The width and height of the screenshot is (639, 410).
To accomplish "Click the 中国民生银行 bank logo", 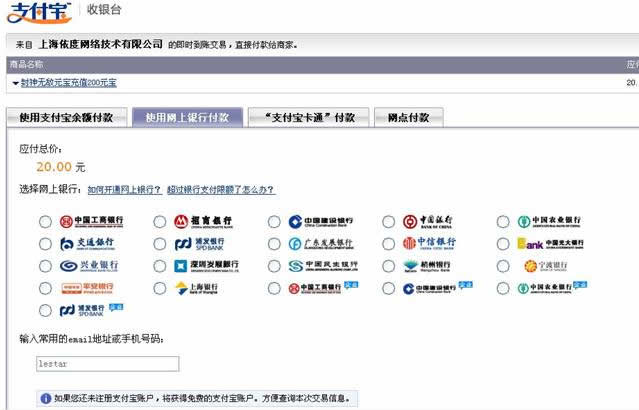I will tap(323, 266).
